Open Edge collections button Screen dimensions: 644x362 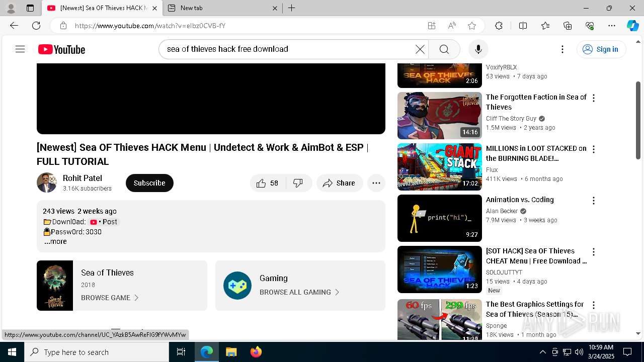pos(568,26)
